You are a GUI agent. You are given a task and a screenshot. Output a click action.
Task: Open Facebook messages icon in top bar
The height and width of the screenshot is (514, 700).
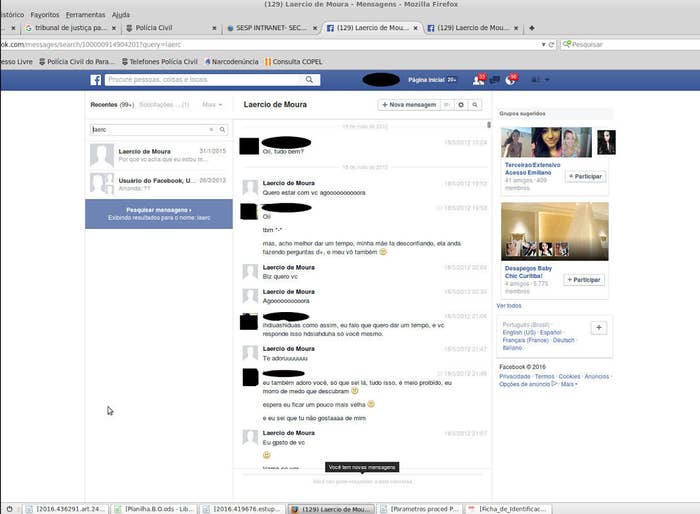pos(495,80)
